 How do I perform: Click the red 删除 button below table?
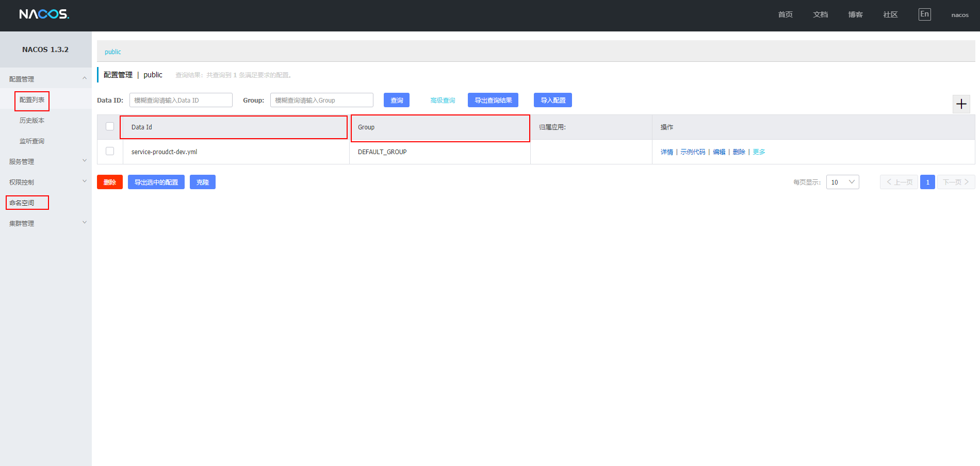tap(110, 182)
